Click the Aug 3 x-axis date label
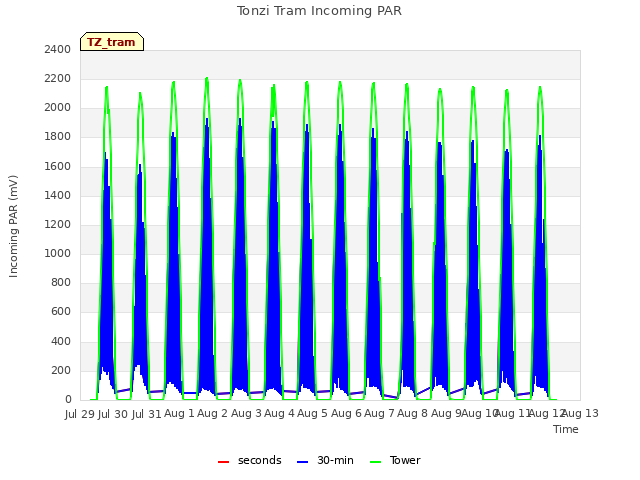Viewport: 640px width, 480px height. (246, 413)
